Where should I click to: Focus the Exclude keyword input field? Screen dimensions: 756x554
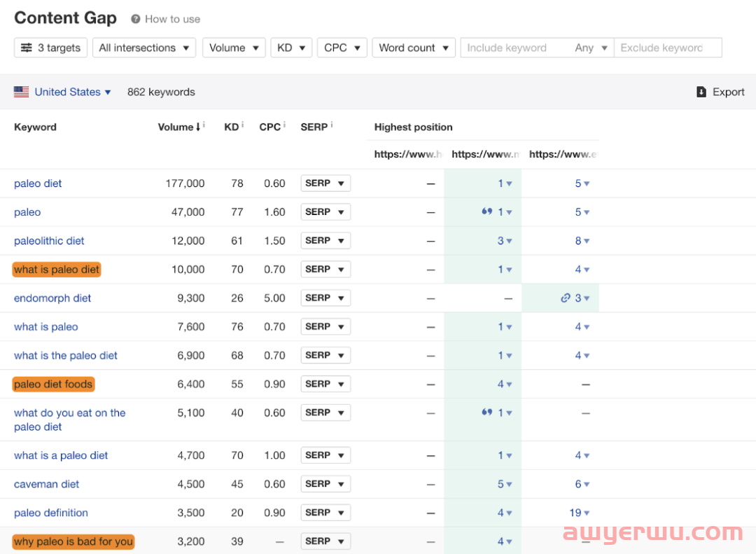668,48
